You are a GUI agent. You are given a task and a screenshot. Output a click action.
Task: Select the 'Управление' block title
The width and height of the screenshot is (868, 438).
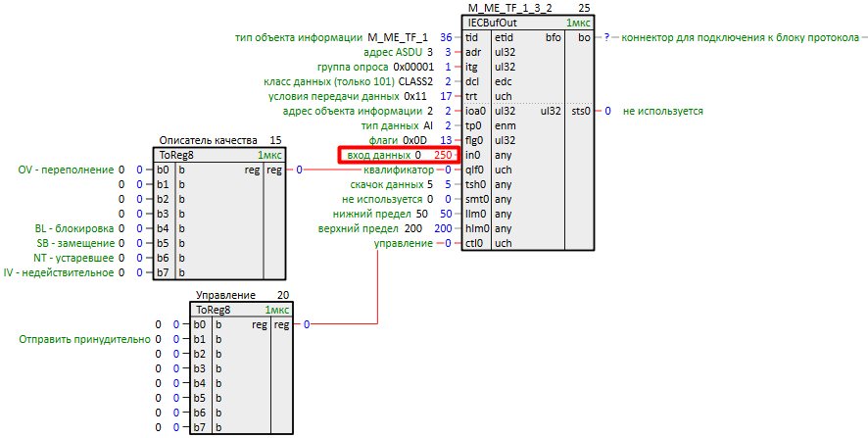pos(225,294)
